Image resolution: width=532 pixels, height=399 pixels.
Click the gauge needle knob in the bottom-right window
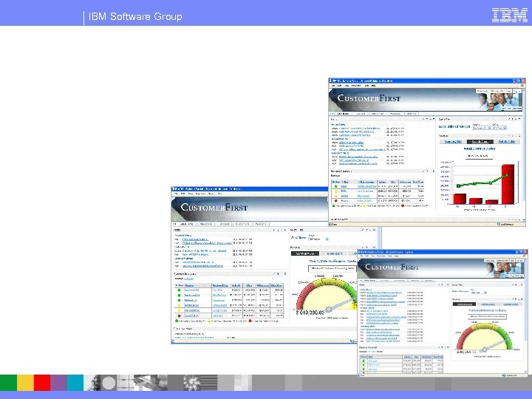click(x=485, y=349)
